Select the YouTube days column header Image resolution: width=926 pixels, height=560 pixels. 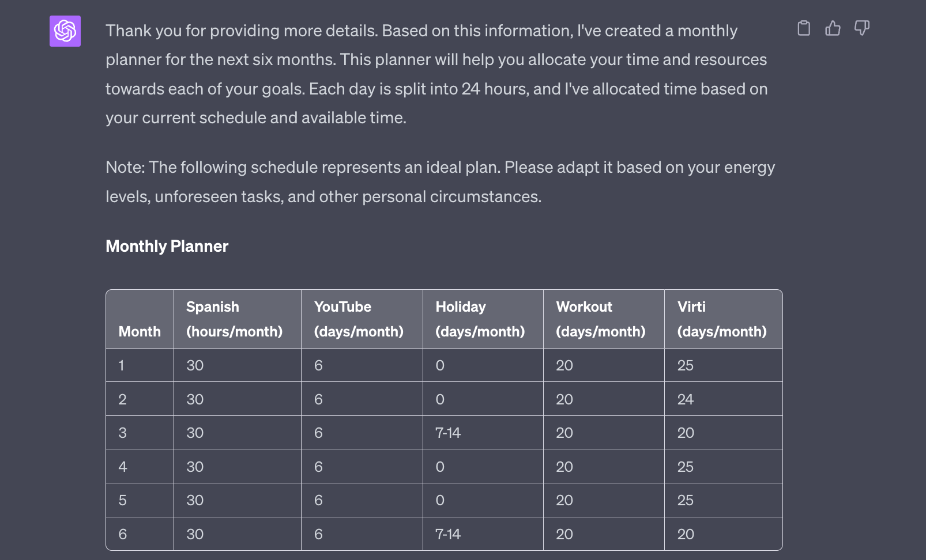click(x=358, y=319)
